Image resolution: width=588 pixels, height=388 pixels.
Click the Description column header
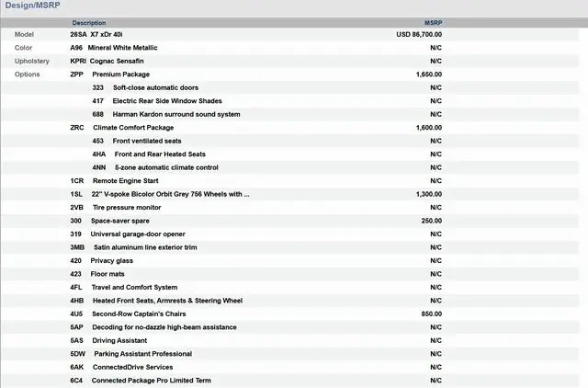[x=89, y=22]
